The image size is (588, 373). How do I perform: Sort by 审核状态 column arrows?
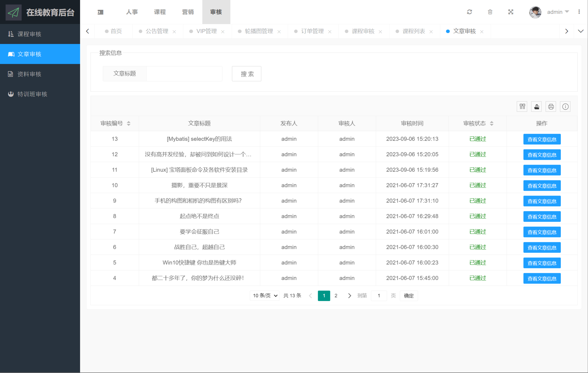pos(492,123)
